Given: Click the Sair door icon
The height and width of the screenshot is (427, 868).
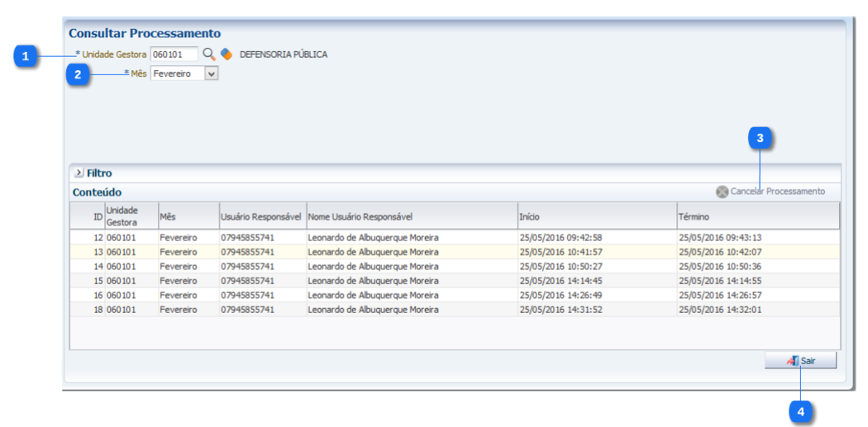Looking at the screenshot, I should pos(793,361).
